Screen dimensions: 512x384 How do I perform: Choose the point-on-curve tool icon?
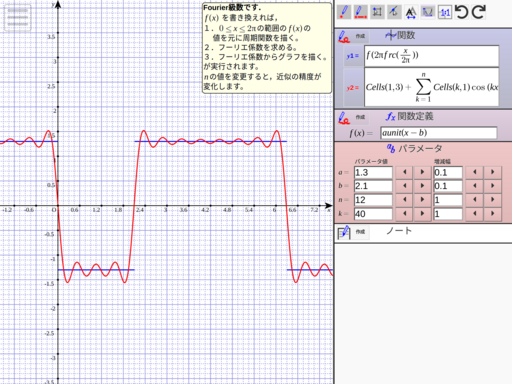point(394,12)
